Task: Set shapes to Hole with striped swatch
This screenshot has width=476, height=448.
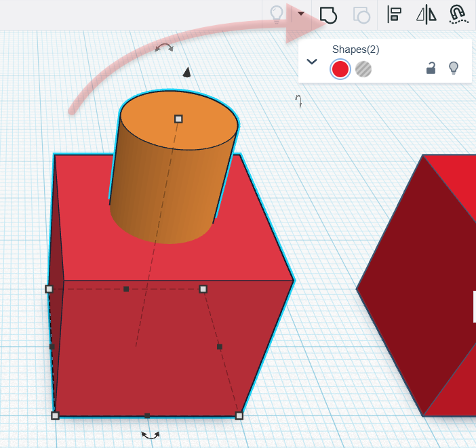Action: [x=364, y=69]
